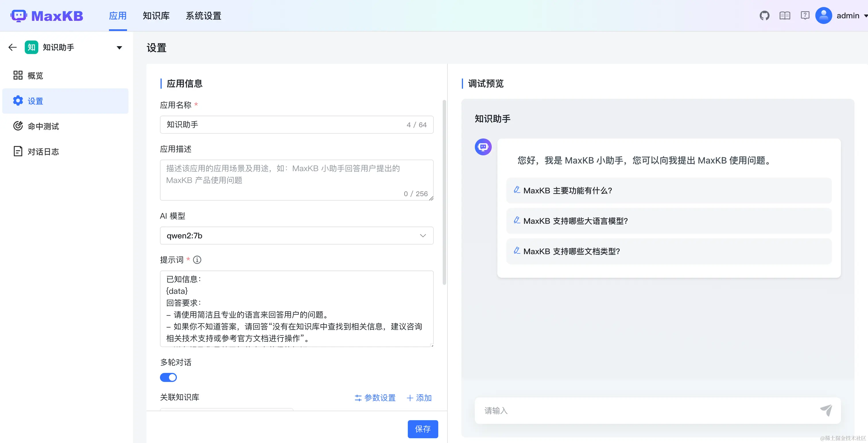
Task: Click the 保存 button
Action: (423, 429)
